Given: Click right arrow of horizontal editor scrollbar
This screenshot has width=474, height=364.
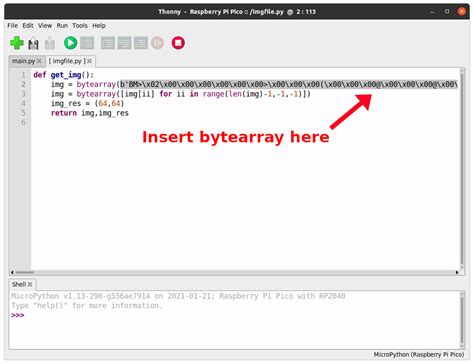Looking at the screenshot, I should coord(457,272).
